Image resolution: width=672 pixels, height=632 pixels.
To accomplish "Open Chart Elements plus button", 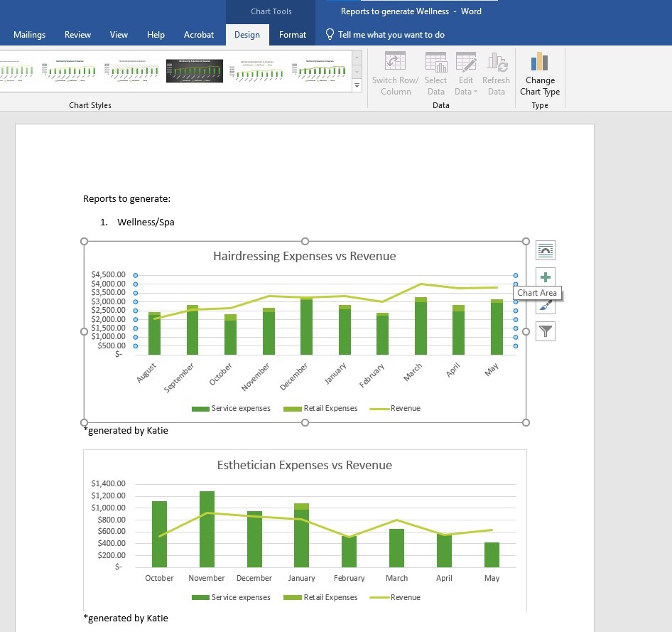I will pyautogui.click(x=545, y=277).
